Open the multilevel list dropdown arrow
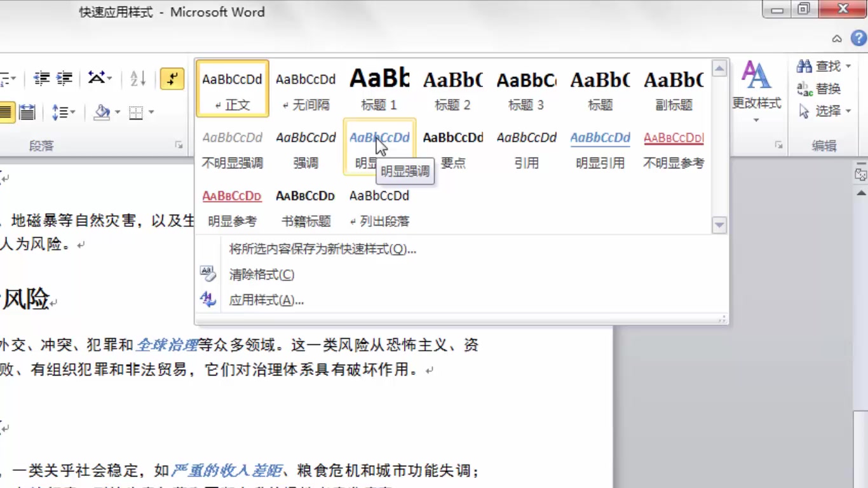The width and height of the screenshot is (868, 488). 13,78
